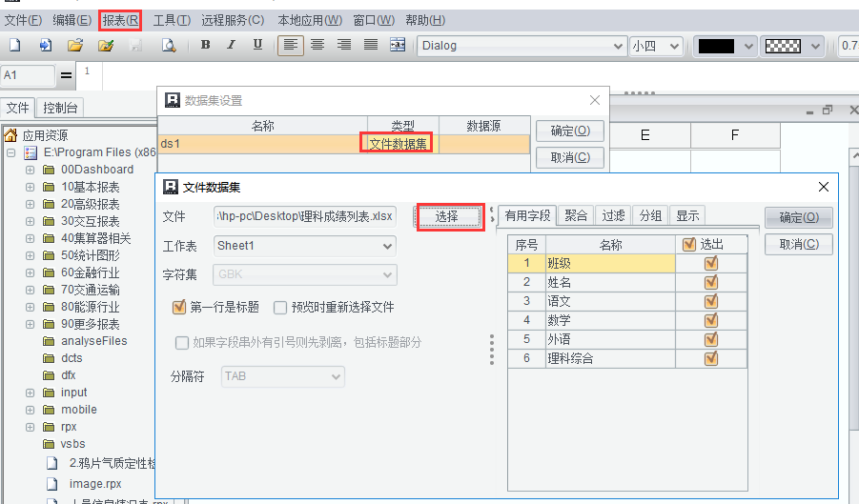This screenshot has width=859, height=504.
Task: Click the 00Dashboard folder icon
Action: [49, 170]
